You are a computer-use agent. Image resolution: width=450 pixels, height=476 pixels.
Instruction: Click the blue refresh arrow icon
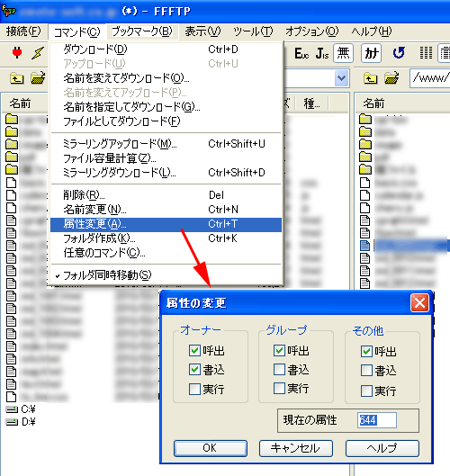[x=399, y=53]
